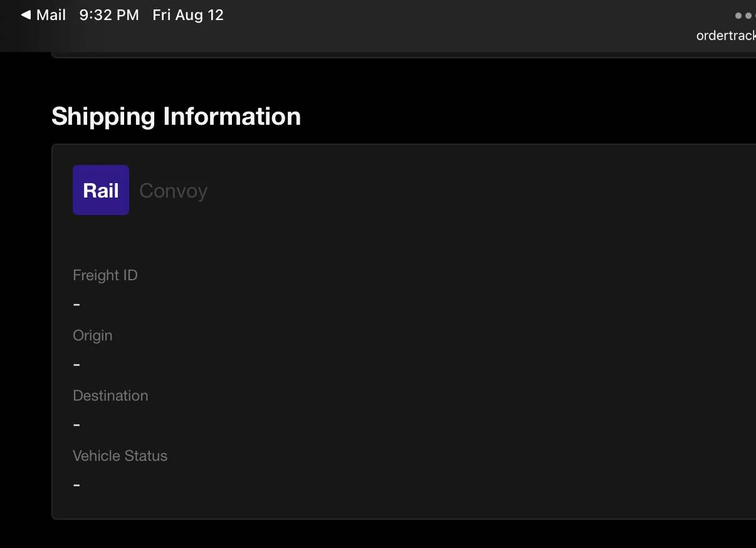Screen dimensions: 756x548
Task: Click the Freight ID label
Action: click(105, 275)
